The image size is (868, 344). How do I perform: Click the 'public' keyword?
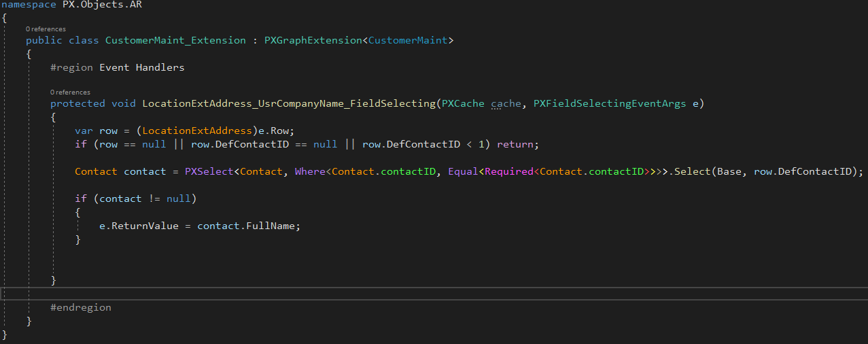pyautogui.click(x=44, y=40)
